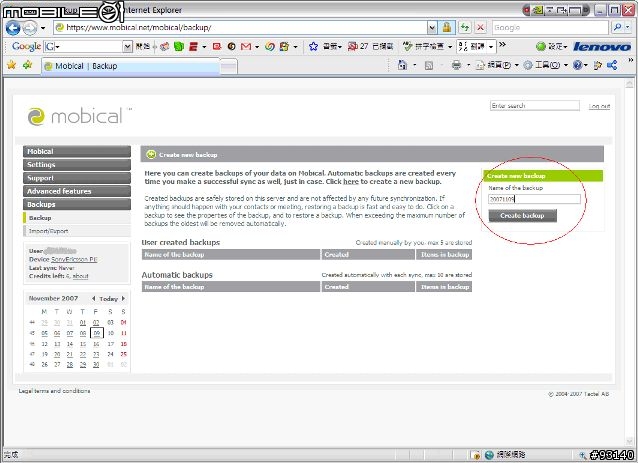This screenshot has width=638, height=463.
Task: Click the Home icon in the command bar
Action: coord(402,65)
